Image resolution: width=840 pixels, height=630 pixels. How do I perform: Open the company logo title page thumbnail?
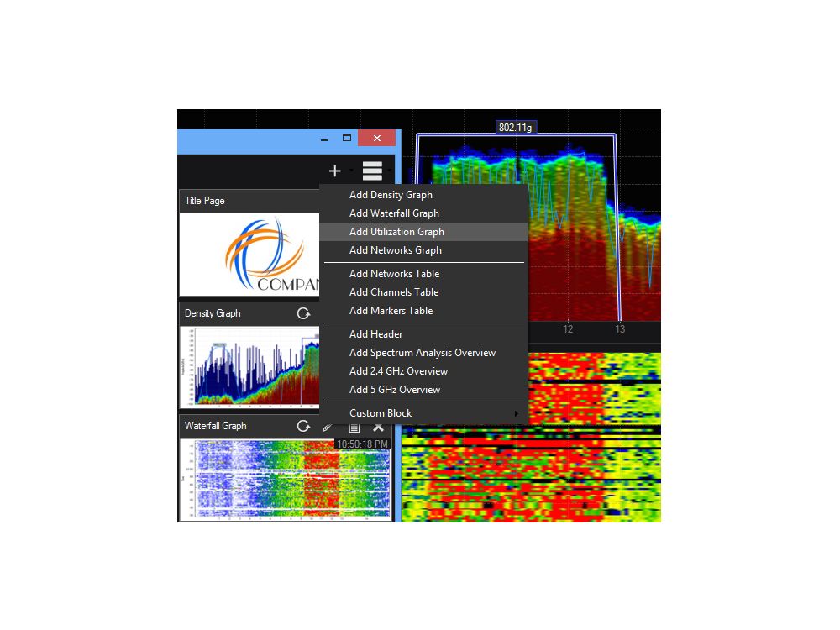tap(249, 254)
